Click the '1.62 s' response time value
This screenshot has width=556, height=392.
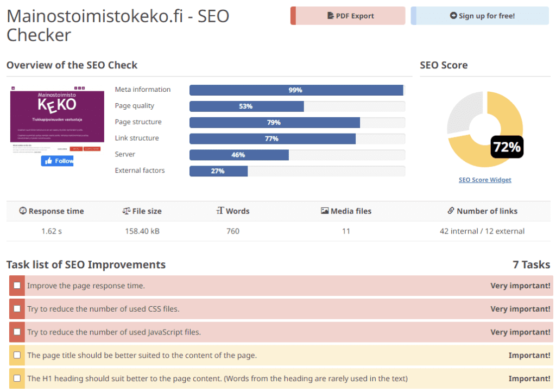coord(52,231)
